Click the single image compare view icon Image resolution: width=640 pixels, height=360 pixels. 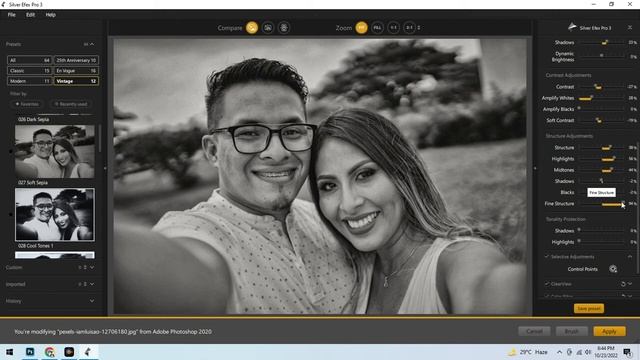click(252, 28)
